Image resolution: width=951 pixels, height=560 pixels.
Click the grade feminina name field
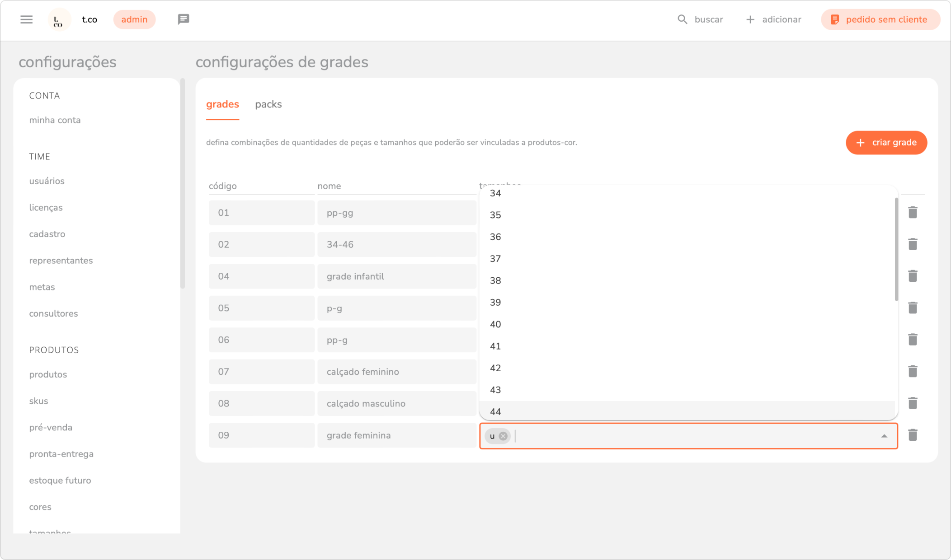(396, 435)
